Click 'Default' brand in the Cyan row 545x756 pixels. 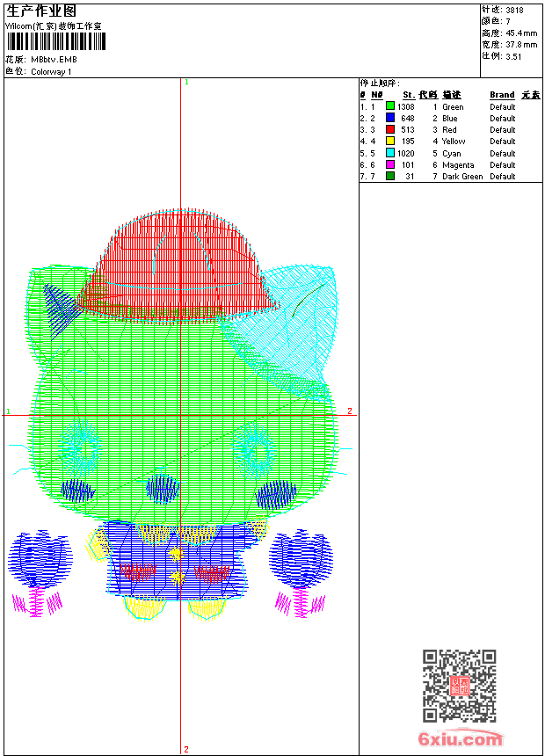pyautogui.click(x=503, y=153)
